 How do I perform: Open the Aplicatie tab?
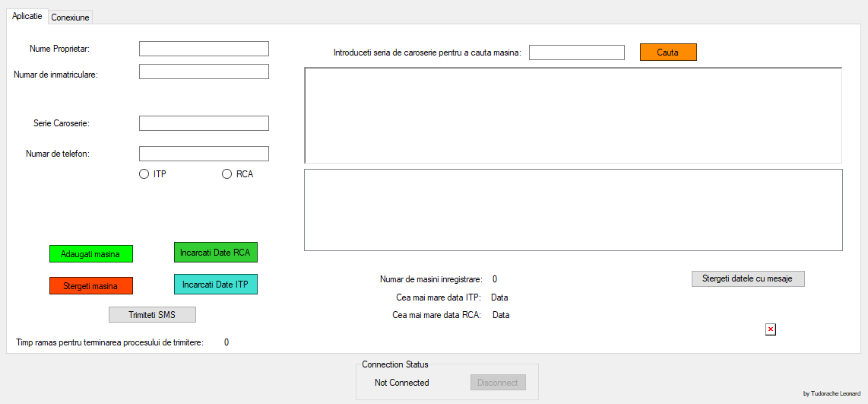tap(27, 17)
